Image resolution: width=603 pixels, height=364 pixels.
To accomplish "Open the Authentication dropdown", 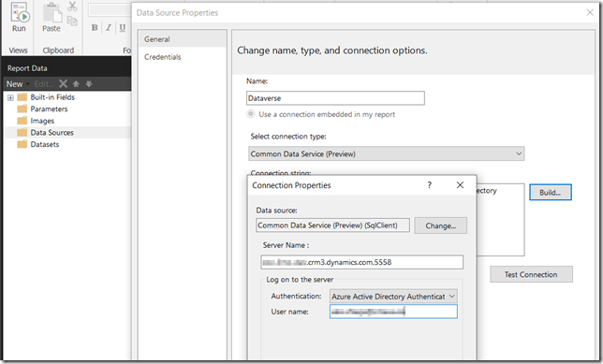I will [x=393, y=297].
